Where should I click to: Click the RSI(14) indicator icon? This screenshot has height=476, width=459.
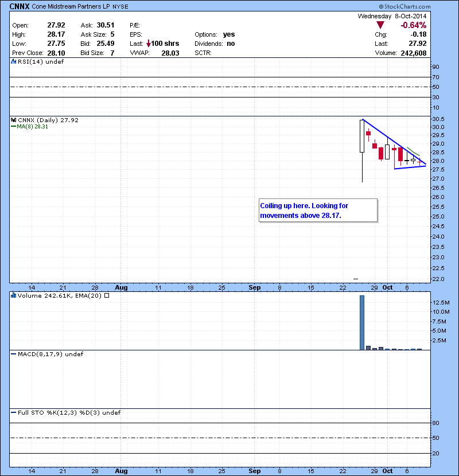[x=13, y=61]
